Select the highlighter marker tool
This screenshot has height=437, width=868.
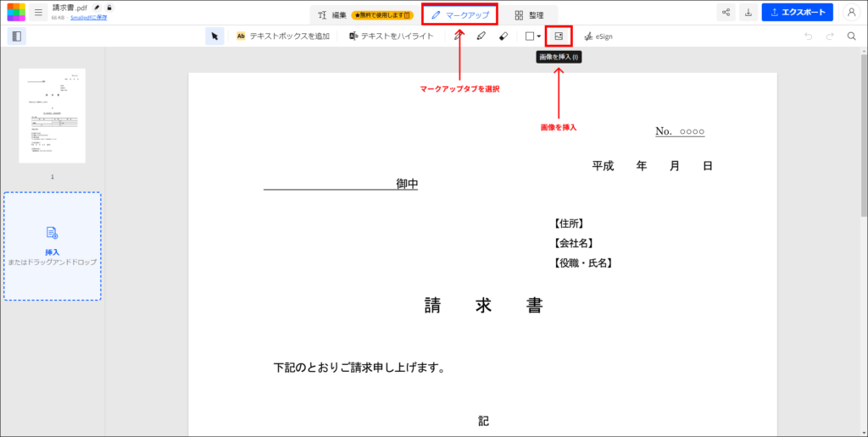point(481,36)
